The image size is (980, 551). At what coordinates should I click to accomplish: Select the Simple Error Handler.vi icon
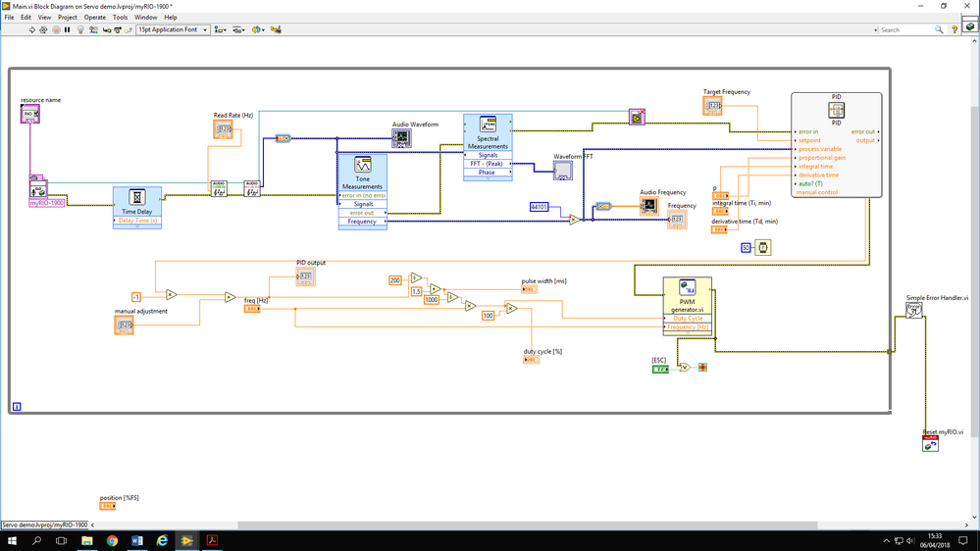pyautogui.click(x=913, y=310)
